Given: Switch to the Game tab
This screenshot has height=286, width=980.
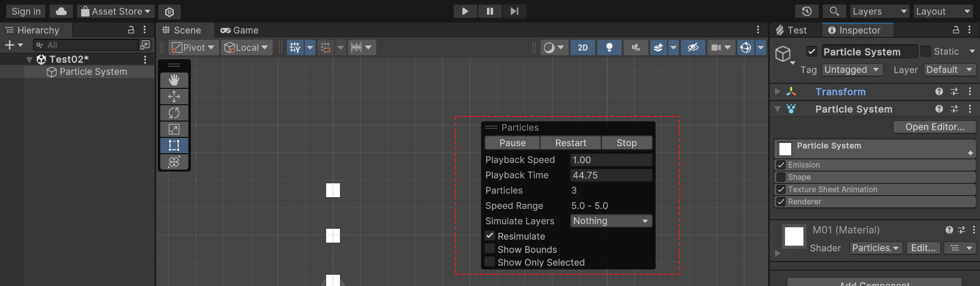Looking at the screenshot, I should [x=239, y=30].
